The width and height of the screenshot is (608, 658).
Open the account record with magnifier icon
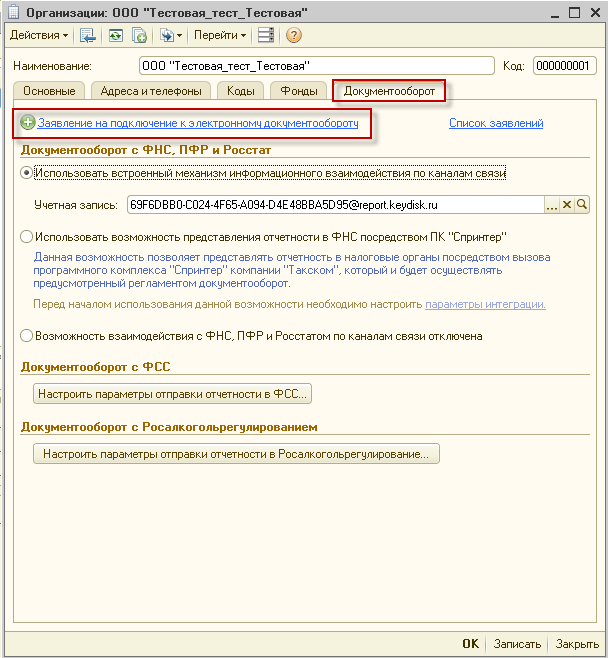coord(582,204)
